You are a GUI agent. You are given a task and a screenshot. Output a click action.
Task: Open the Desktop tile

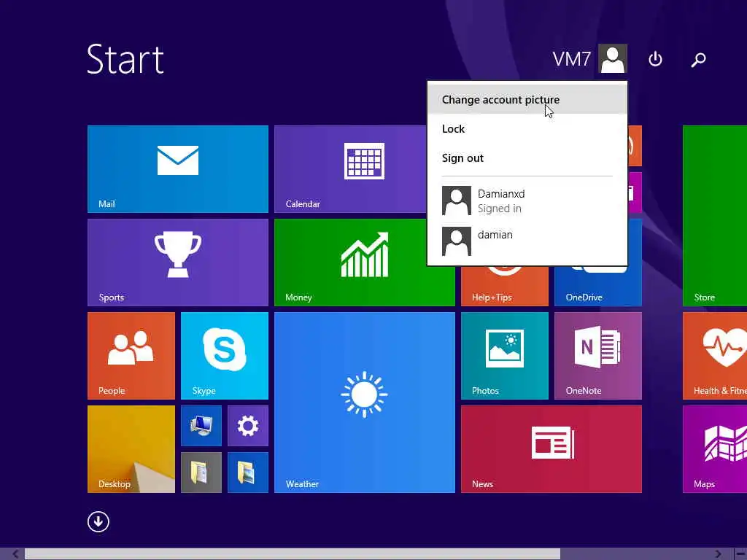[x=131, y=449]
